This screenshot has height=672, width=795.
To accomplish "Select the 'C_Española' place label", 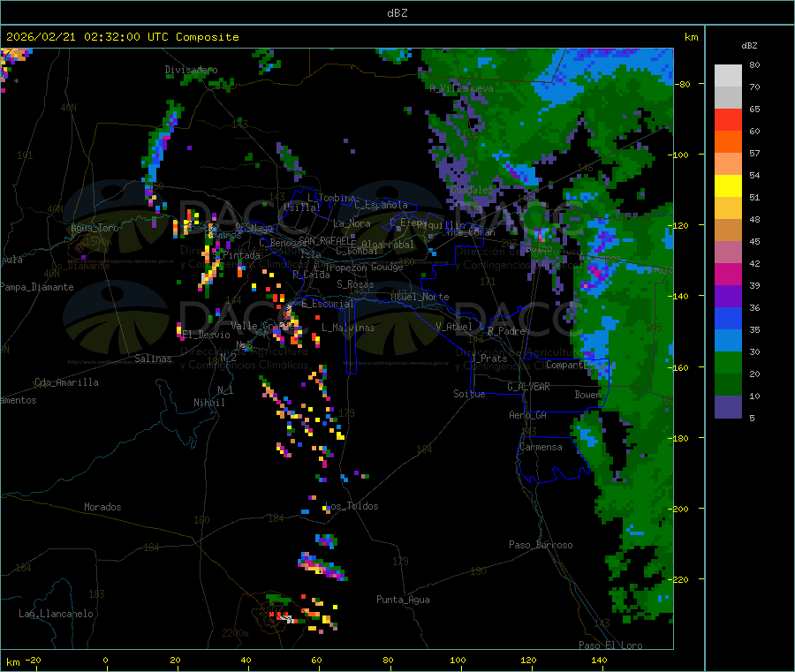I will coord(381,205).
